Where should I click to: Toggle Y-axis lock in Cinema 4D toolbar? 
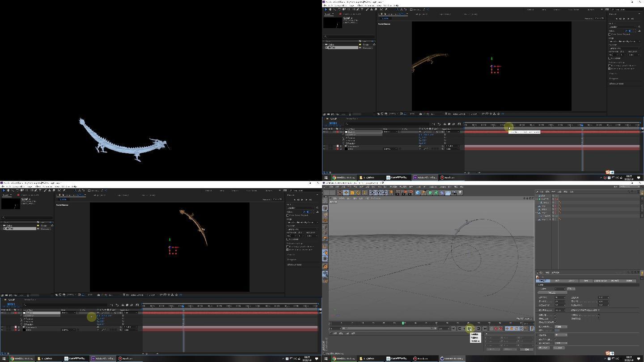378,193
